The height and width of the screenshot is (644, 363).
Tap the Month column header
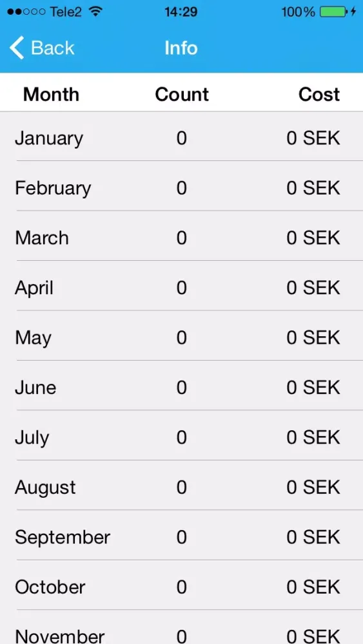point(51,94)
